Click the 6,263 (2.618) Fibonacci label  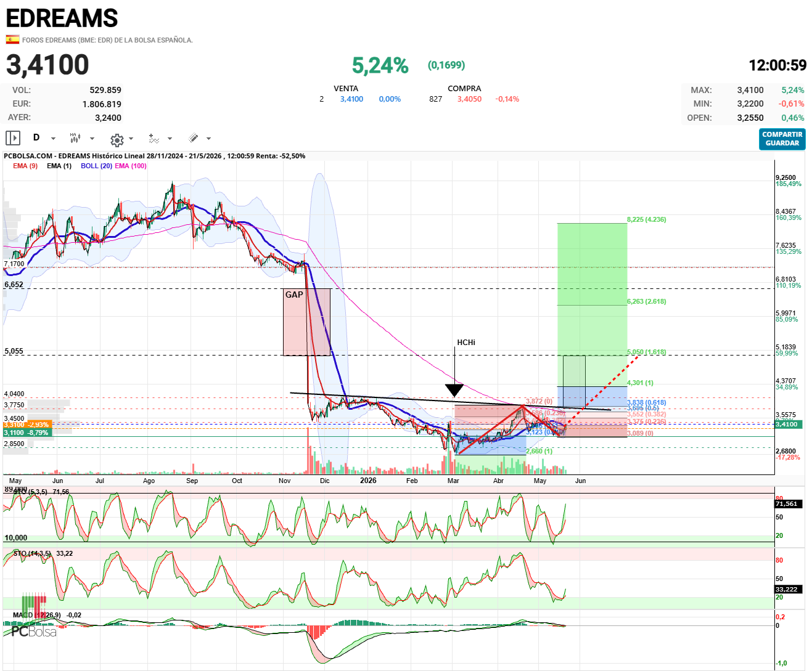pos(646,301)
